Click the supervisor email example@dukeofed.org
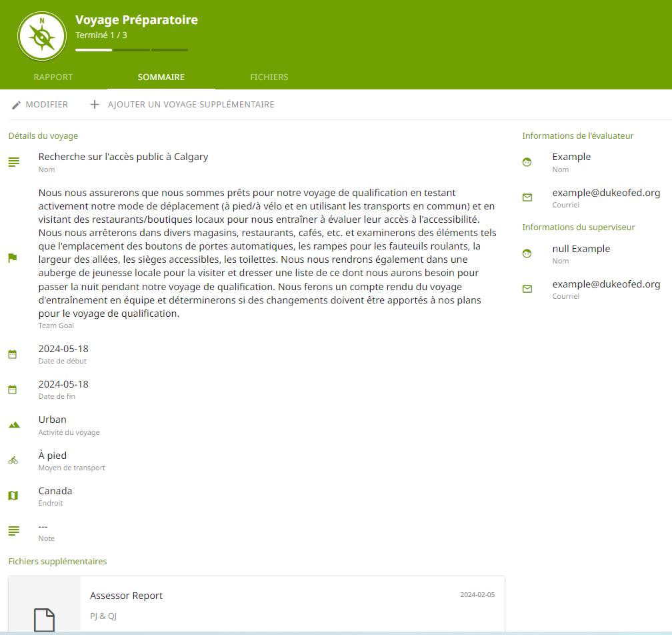This screenshot has height=635, width=672. coord(606,284)
